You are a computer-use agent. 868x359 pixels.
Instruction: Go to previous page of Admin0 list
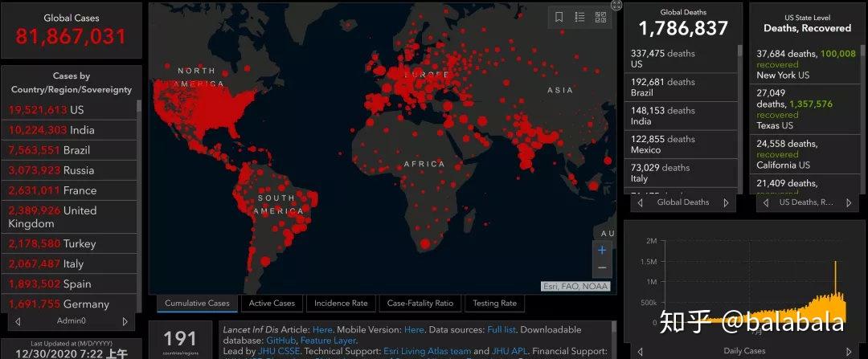(x=18, y=321)
